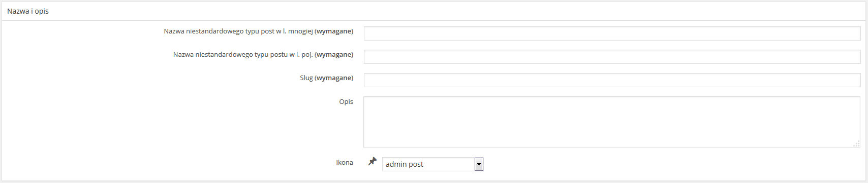
Task: Click the label for plural post type name
Action: (258, 31)
